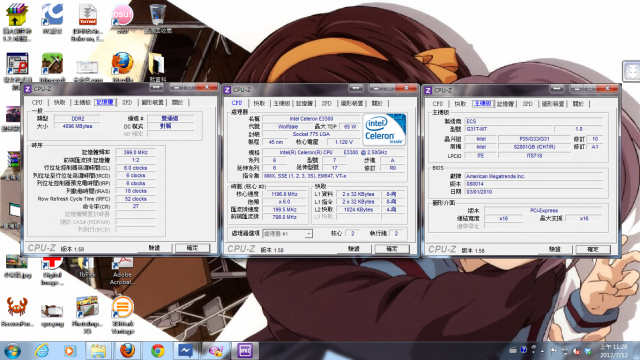Screen dimensions: 640x360
Task: Click 驗證 in the middle CPU window
Action: 354,249
